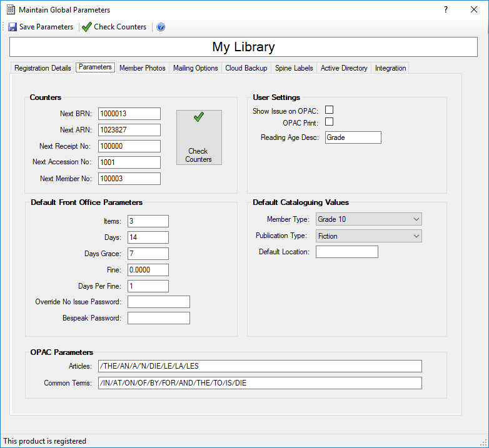
Task: Focus the Next Receipt No field
Action: 129,146
